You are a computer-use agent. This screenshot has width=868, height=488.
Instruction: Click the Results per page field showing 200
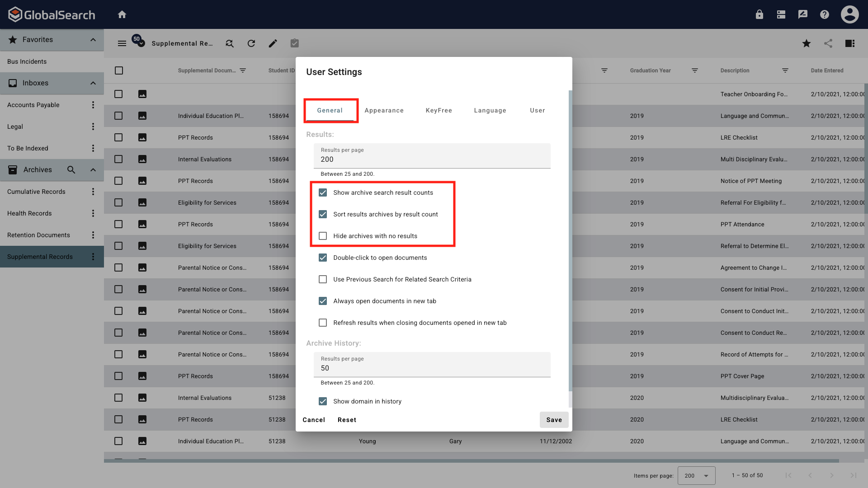pos(432,158)
